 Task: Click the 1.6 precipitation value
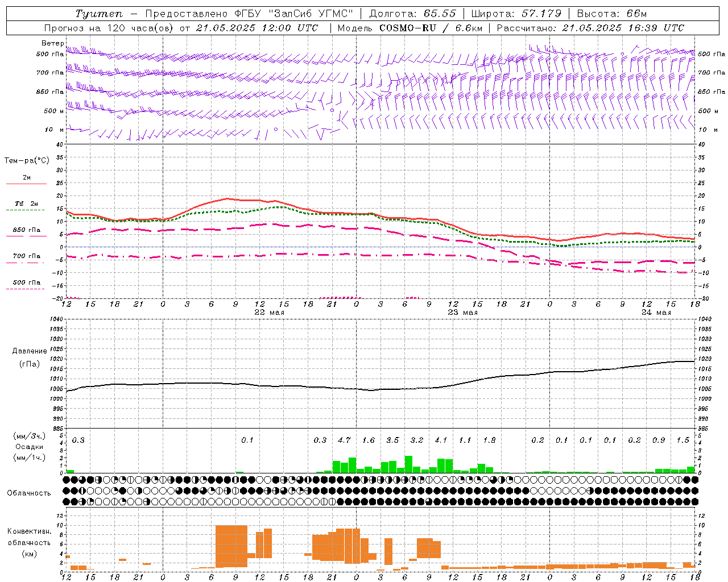[369, 440]
